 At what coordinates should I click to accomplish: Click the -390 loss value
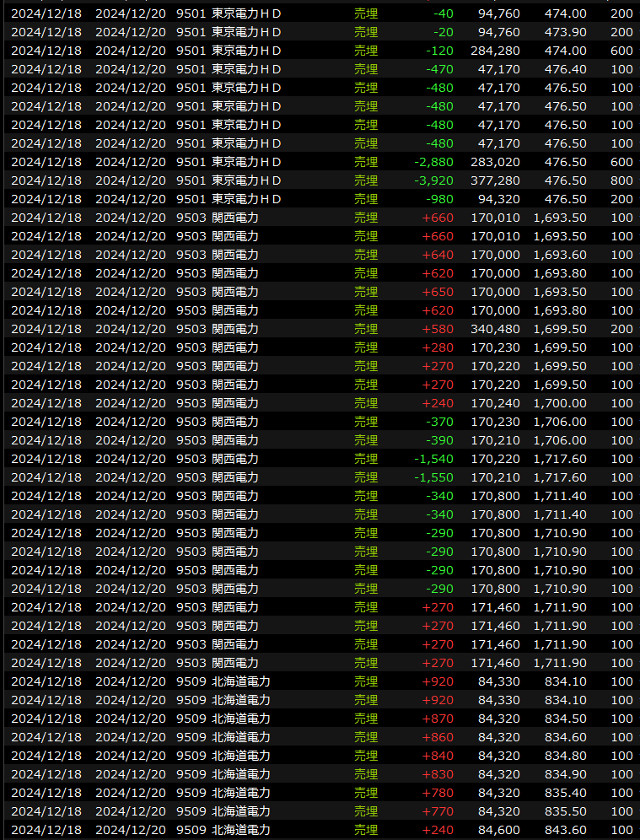point(438,440)
